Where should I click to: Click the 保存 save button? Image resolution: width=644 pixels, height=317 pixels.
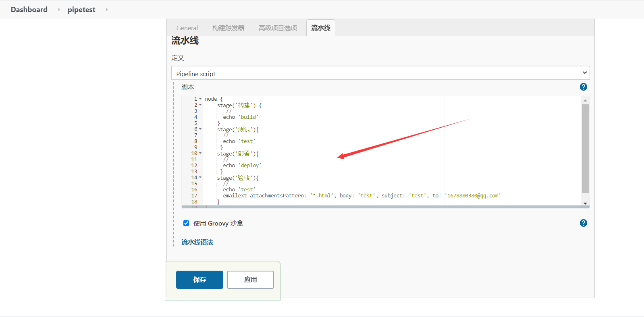(x=199, y=280)
